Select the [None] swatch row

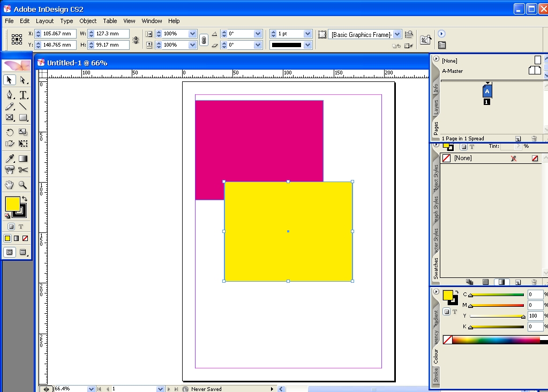click(491, 159)
